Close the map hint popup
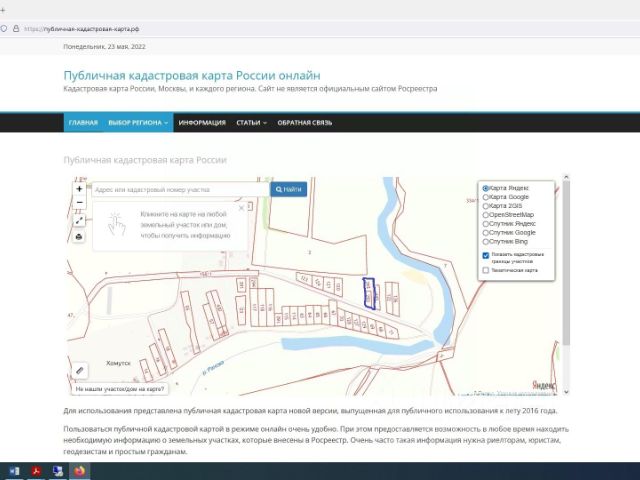This screenshot has width=640, height=480. click(241, 208)
